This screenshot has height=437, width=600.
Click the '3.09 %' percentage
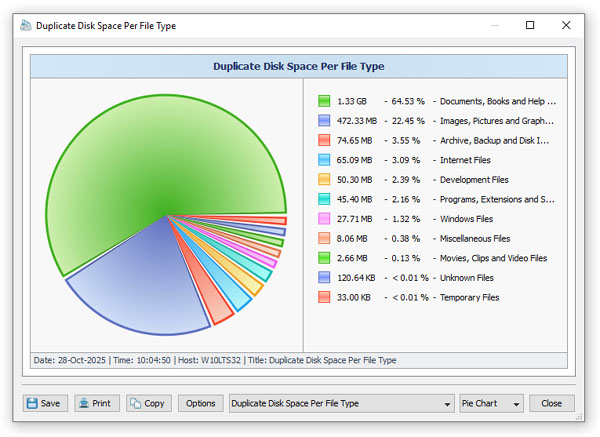(406, 160)
